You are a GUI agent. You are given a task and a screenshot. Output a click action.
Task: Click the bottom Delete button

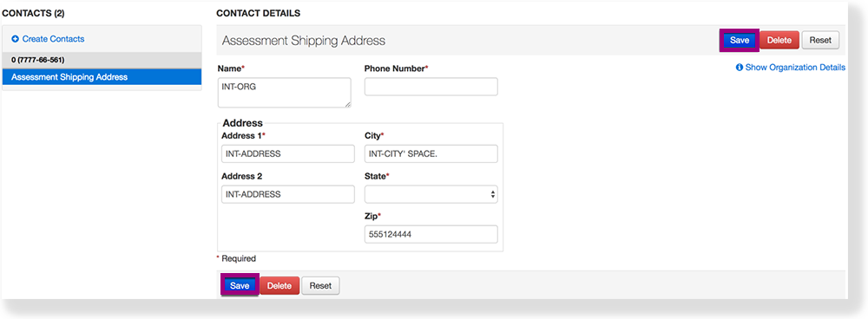pyautogui.click(x=279, y=286)
